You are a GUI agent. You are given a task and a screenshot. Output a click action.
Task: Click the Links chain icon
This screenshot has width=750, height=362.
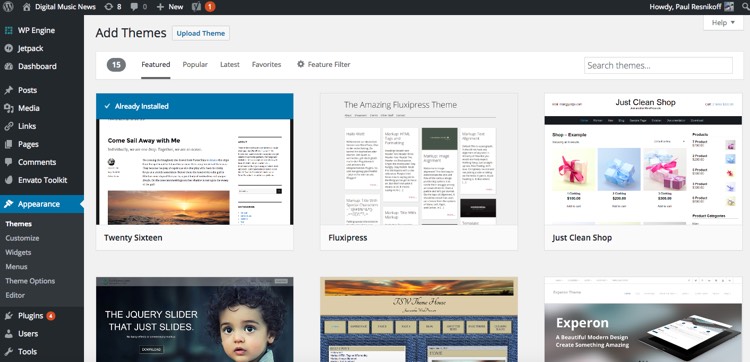[8, 126]
